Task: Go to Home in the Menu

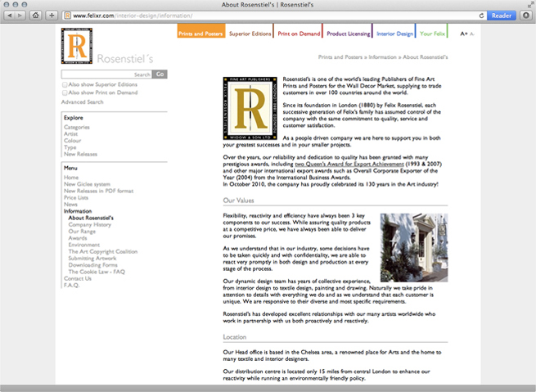Action: coord(70,178)
